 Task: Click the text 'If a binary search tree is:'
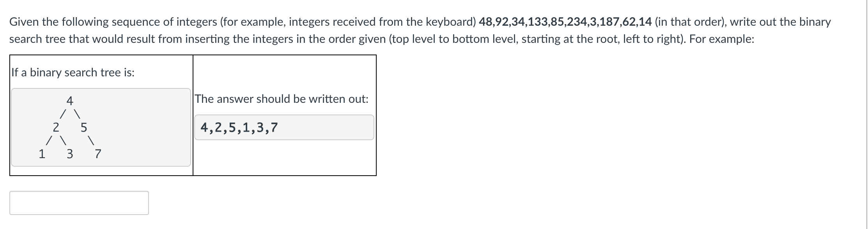(73, 72)
